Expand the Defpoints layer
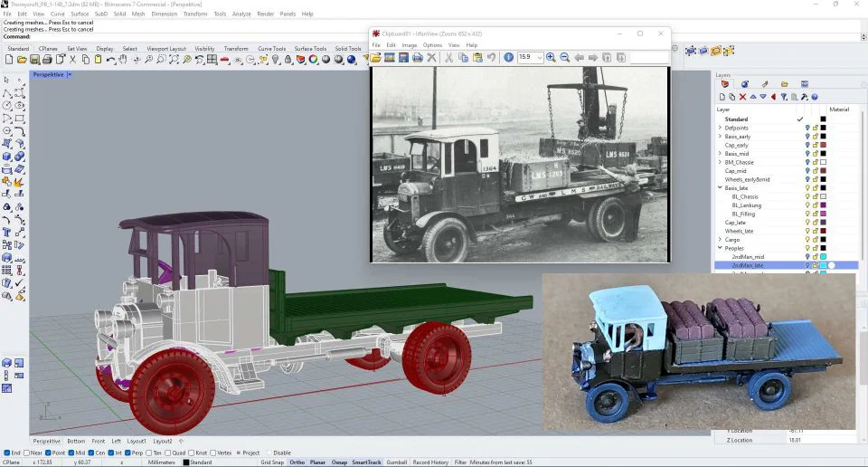This screenshot has width=868, height=467. click(720, 128)
